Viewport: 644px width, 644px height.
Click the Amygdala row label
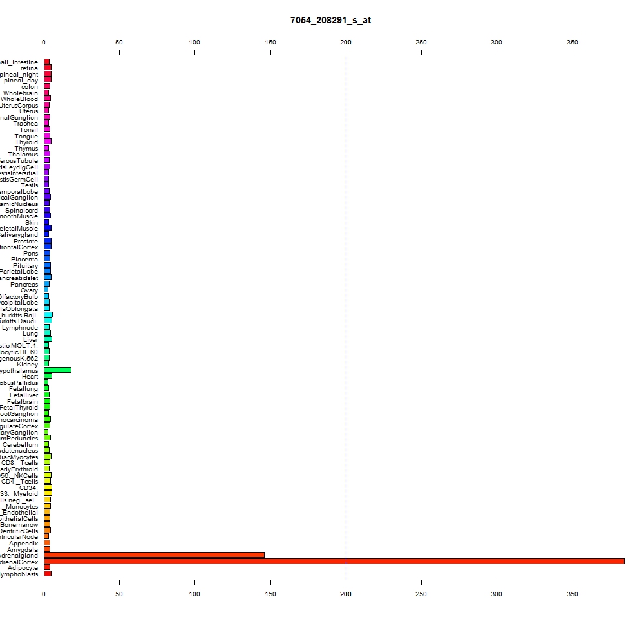[x=23, y=549]
